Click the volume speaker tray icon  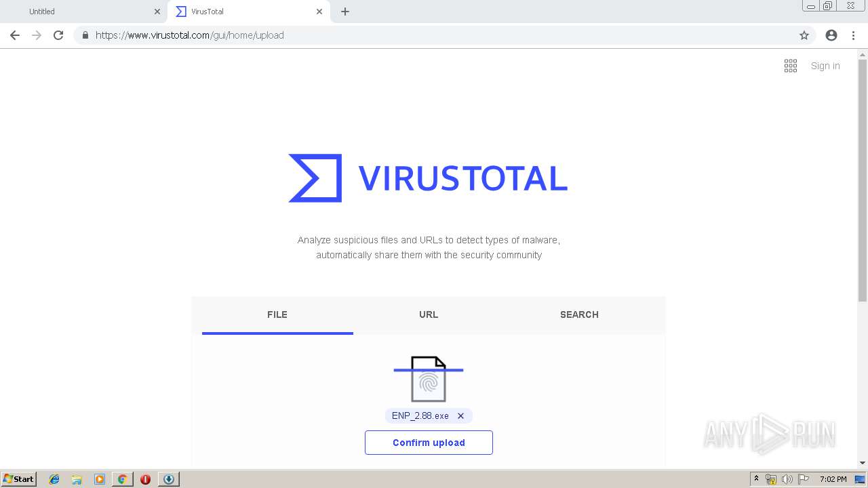click(x=787, y=479)
